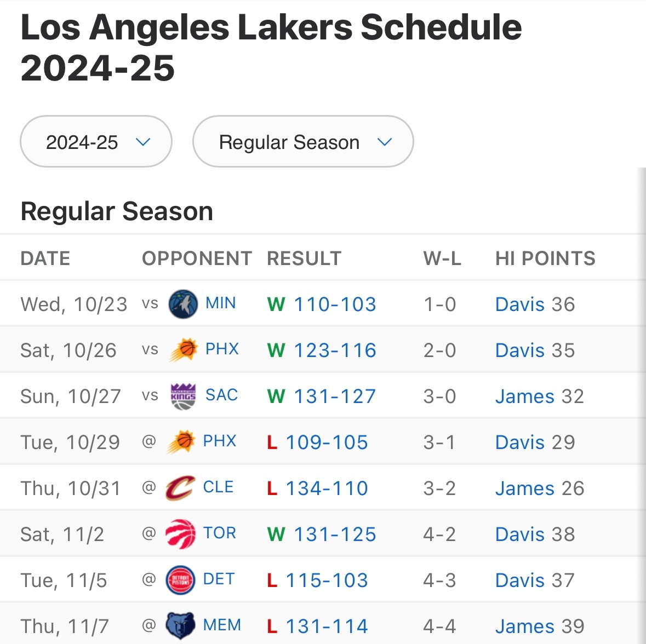Click the Detroit Pistons logo icon
The width and height of the screenshot is (646, 644).
coord(180,580)
